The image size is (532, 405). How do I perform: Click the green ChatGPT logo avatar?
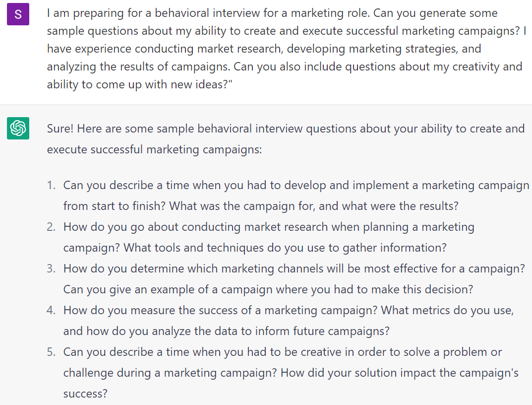[18, 129]
